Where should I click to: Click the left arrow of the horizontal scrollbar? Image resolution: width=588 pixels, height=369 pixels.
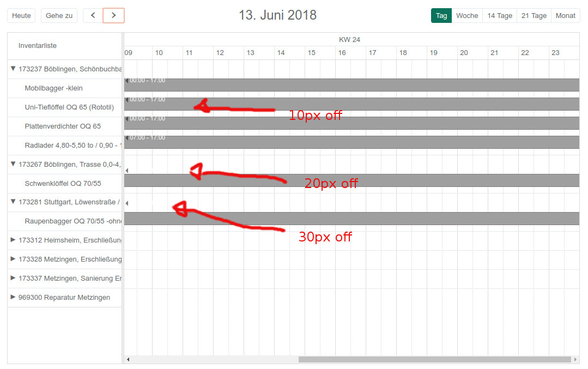pos(128,359)
